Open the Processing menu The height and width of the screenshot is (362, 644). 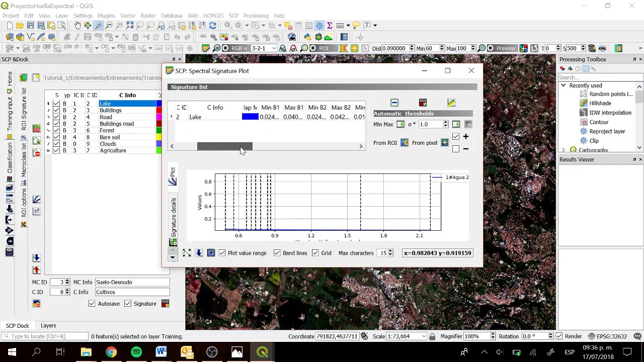(x=256, y=16)
